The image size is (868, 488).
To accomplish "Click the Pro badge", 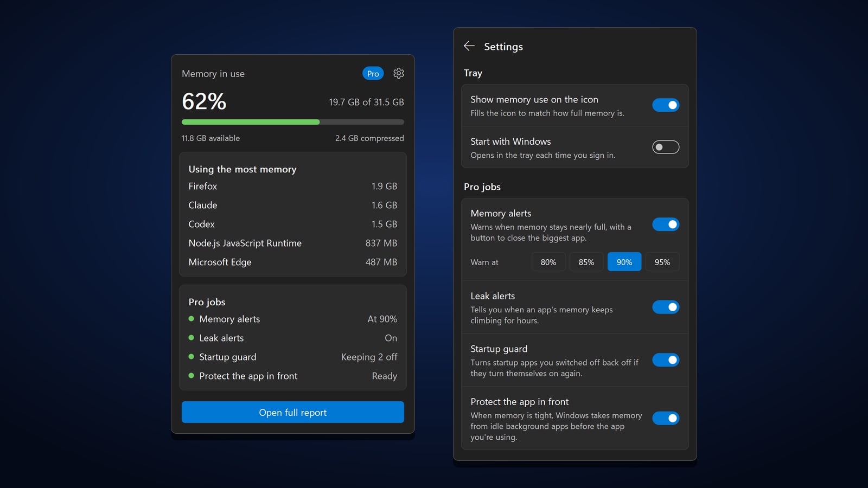I will pos(373,74).
